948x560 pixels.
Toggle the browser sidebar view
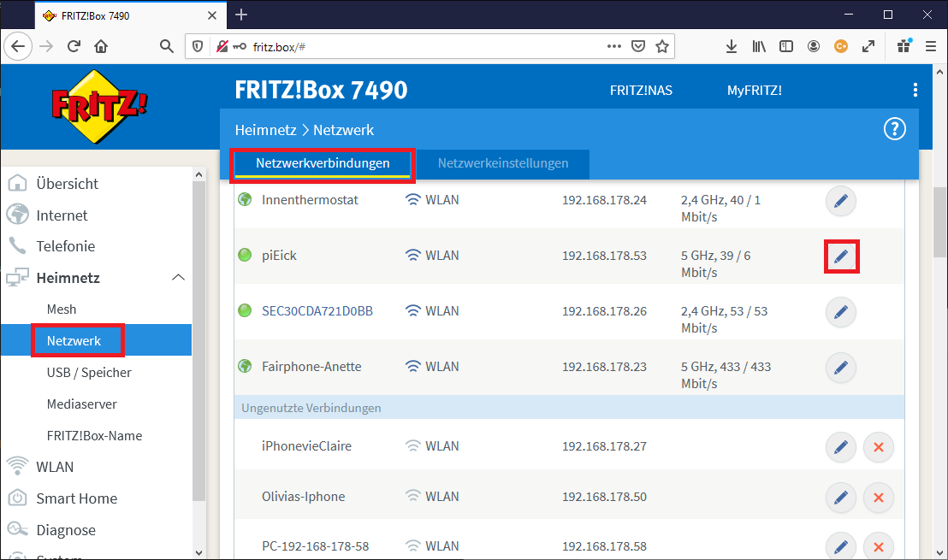pos(786,46)
